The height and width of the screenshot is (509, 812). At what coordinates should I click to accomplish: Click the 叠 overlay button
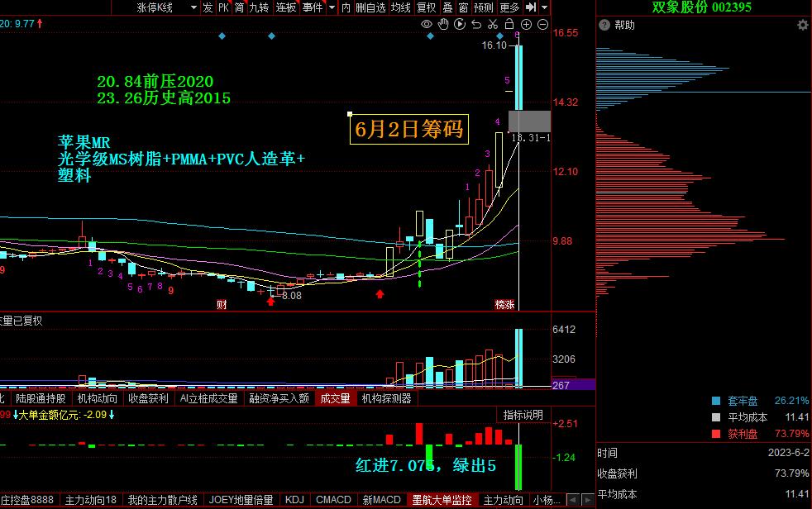coord(448,7)
